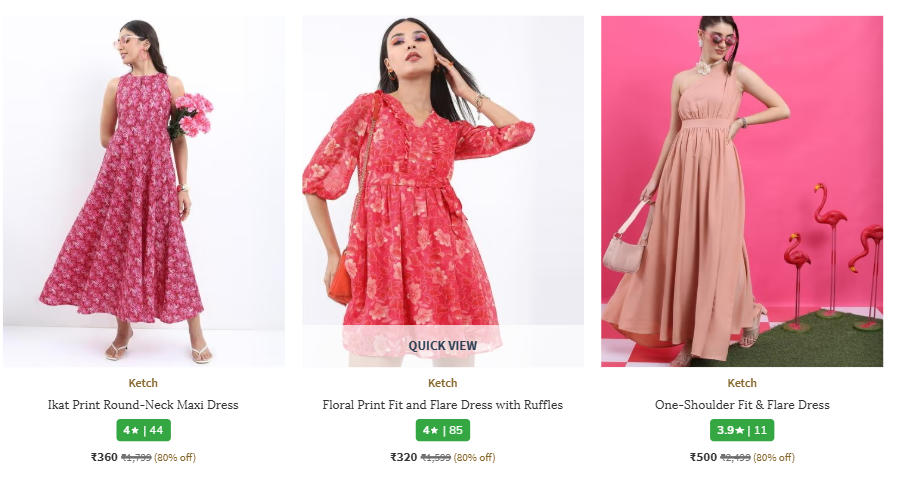Click the ₹320 price of the Floral dress
Image resolution: width=897 pixels, height=500 pixels.
[x=403, y=457]
